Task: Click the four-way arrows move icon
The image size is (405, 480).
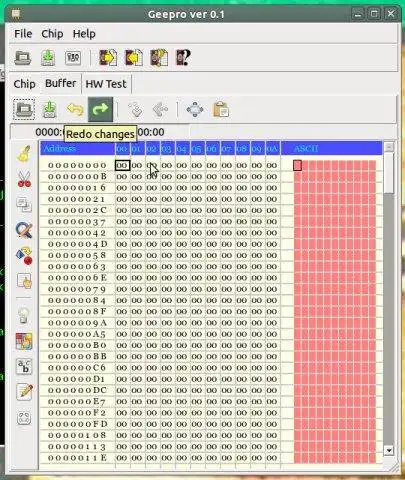Action: tap(195, 109)
